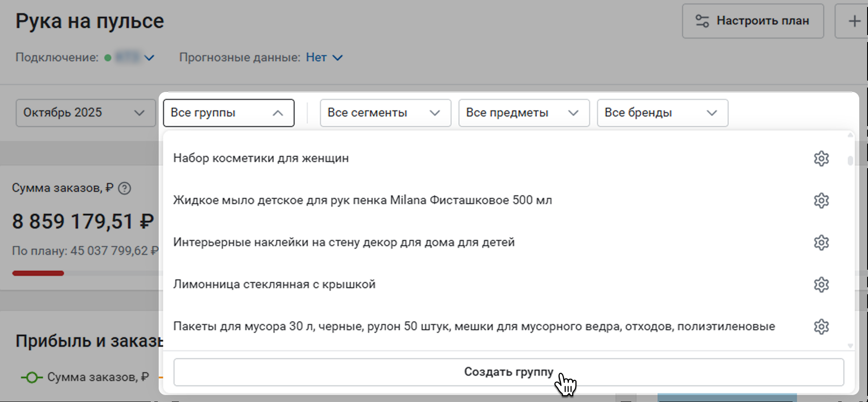Click the group list scrollbar down arrow
This screenshot has width=868, height=402.
[x=850, y=346]
